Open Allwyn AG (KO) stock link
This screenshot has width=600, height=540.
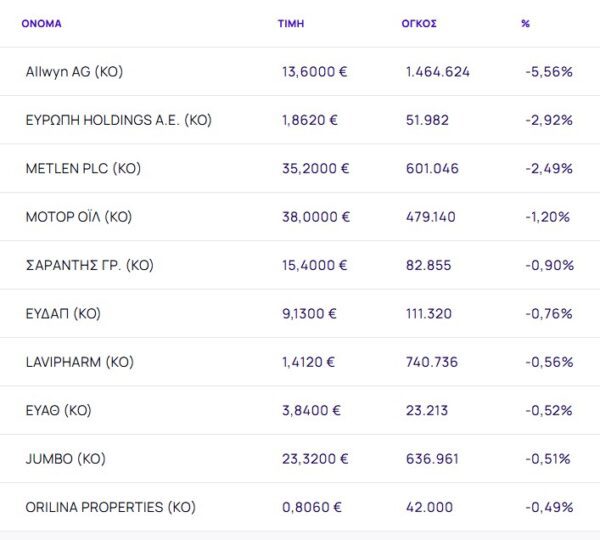click(x=74, y=72)
